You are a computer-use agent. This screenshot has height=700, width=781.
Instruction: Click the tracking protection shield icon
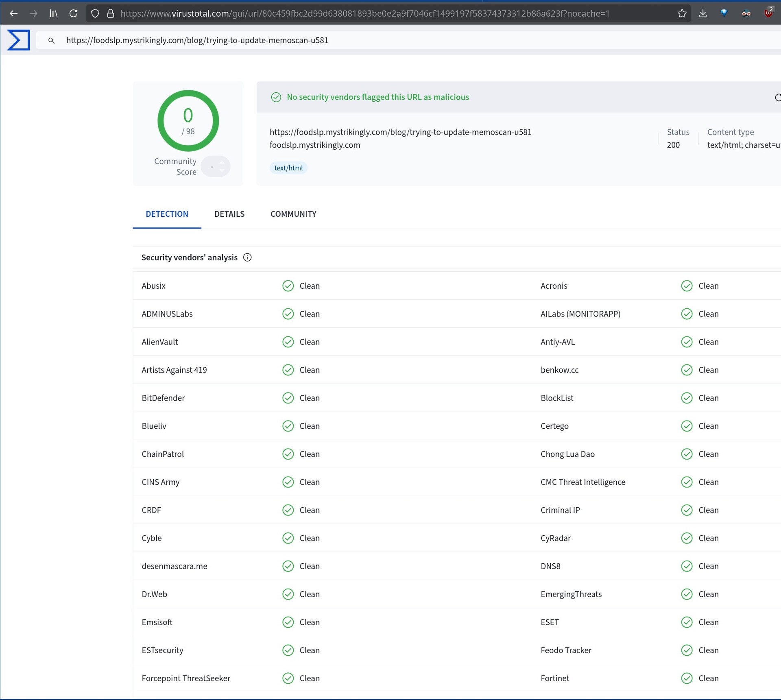point(95,13)
